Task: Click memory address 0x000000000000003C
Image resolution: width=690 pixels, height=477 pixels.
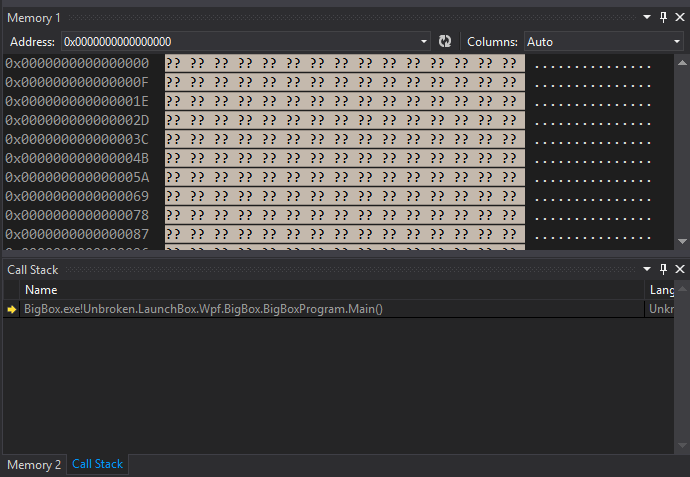Action: click(77, 139)
